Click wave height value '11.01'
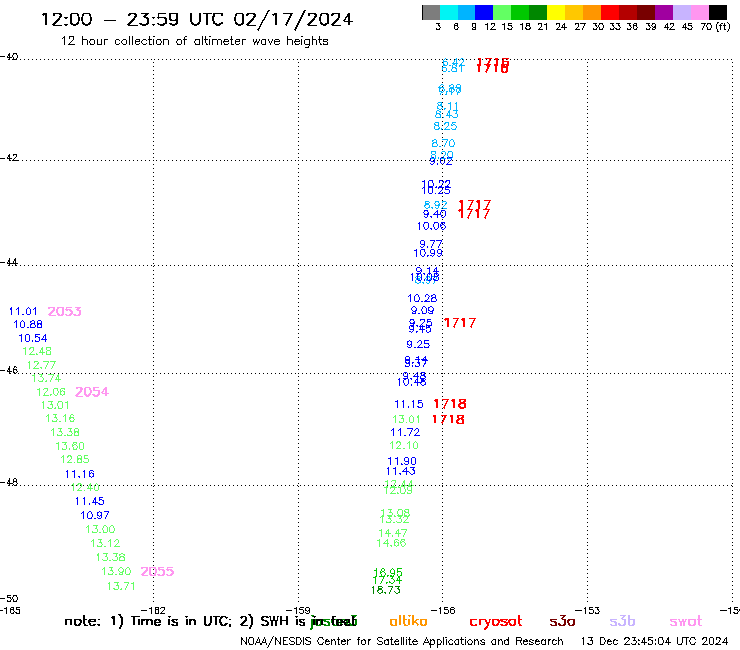 (23, 312)
